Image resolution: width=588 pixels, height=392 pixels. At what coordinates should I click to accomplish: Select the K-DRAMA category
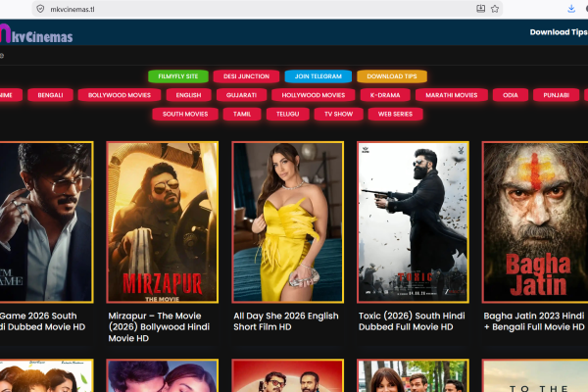pos(385,95)
